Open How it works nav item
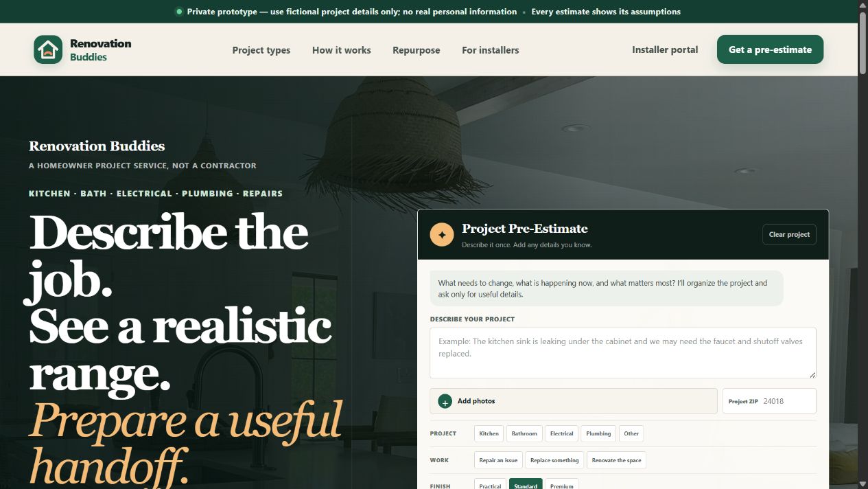Image resolution: width=868 pixels, height=489 pixels. click(x=341, y=50)
